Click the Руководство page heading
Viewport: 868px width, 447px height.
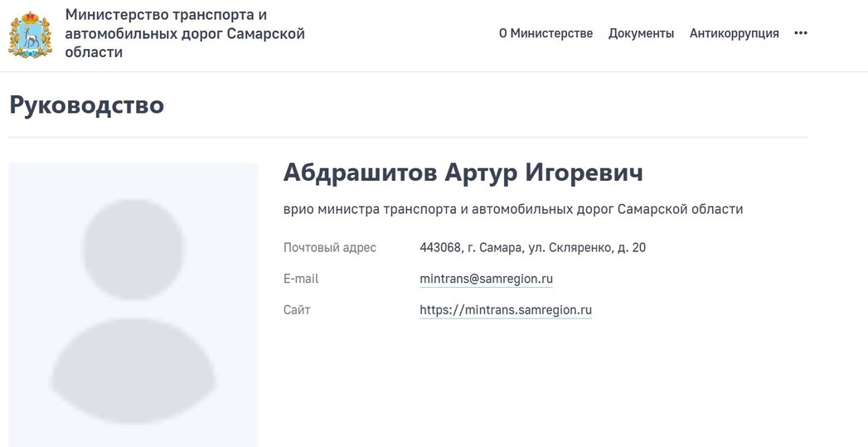point(86,105)
